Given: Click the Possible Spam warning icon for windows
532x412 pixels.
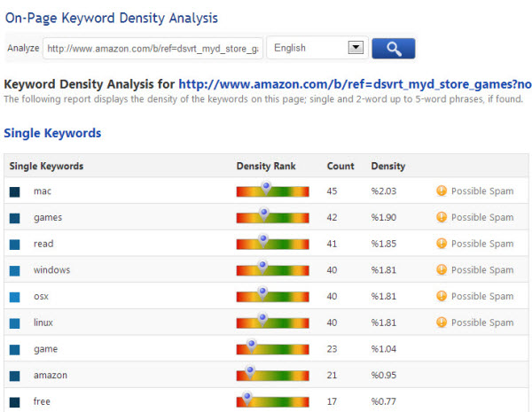Looking at the screenshot, I should click(441, 270).
